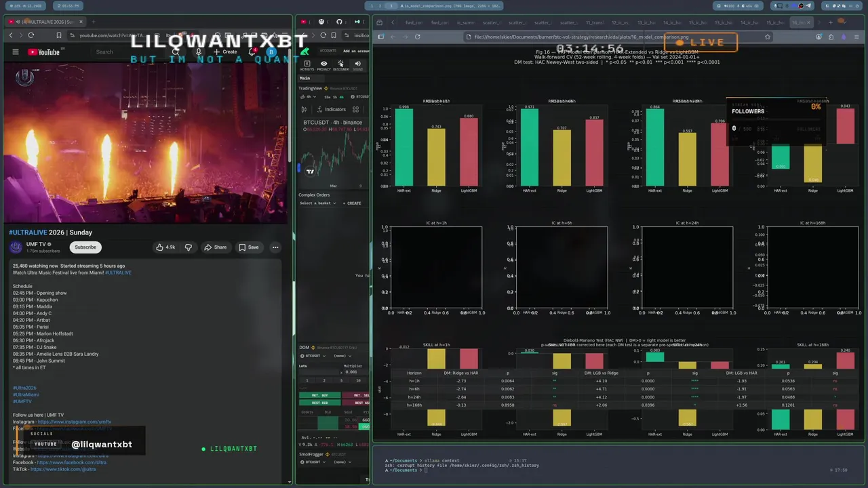Viewport: 868px width, 488px height.
Task: Toggle sidebar in image viewer browser
Action: pos(381,37)
